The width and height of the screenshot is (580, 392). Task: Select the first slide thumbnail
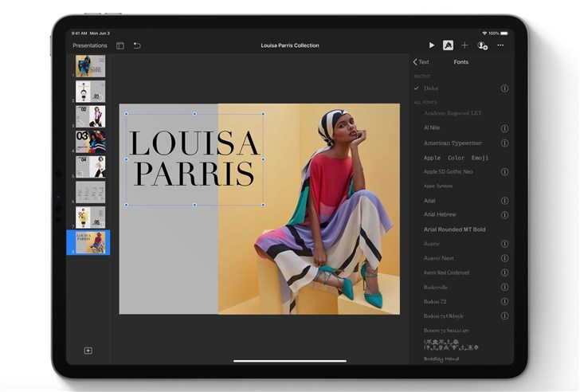click(90, 65)
